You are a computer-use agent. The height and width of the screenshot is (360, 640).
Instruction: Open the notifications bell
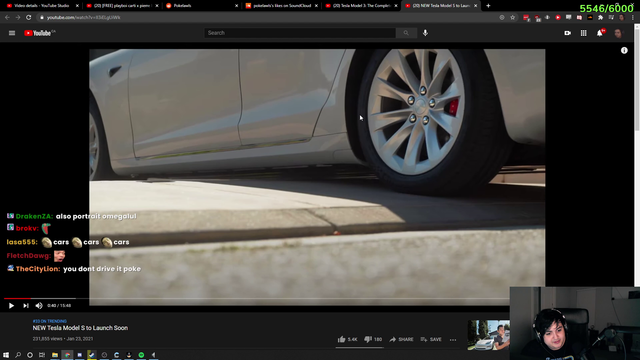click(x=600, y=33)
